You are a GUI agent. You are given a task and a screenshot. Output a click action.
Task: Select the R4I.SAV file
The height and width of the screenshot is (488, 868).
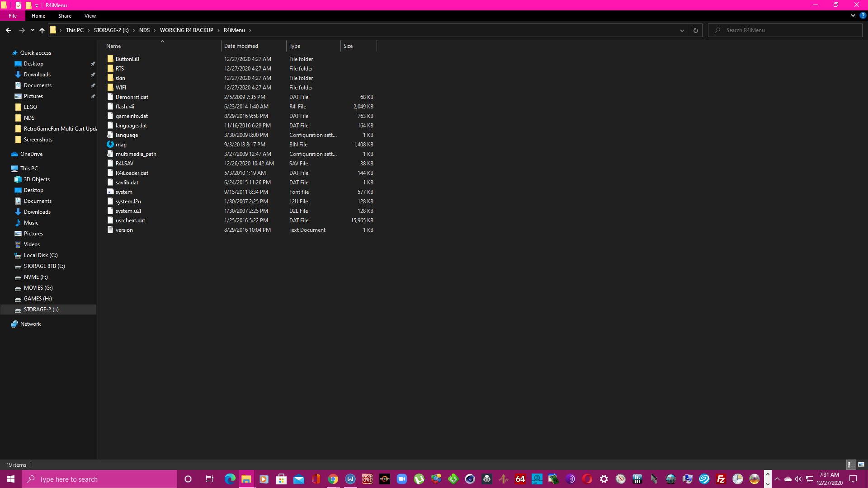tap(124, 164)
